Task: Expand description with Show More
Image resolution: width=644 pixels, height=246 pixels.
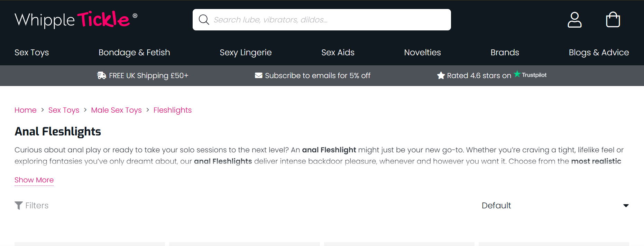Action: 34,180
